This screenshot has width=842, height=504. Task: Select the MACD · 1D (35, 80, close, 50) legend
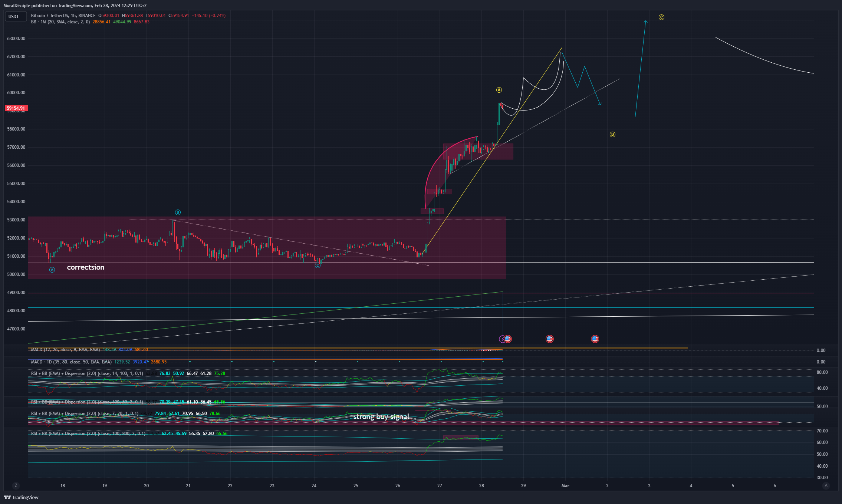tap(71, 362)
